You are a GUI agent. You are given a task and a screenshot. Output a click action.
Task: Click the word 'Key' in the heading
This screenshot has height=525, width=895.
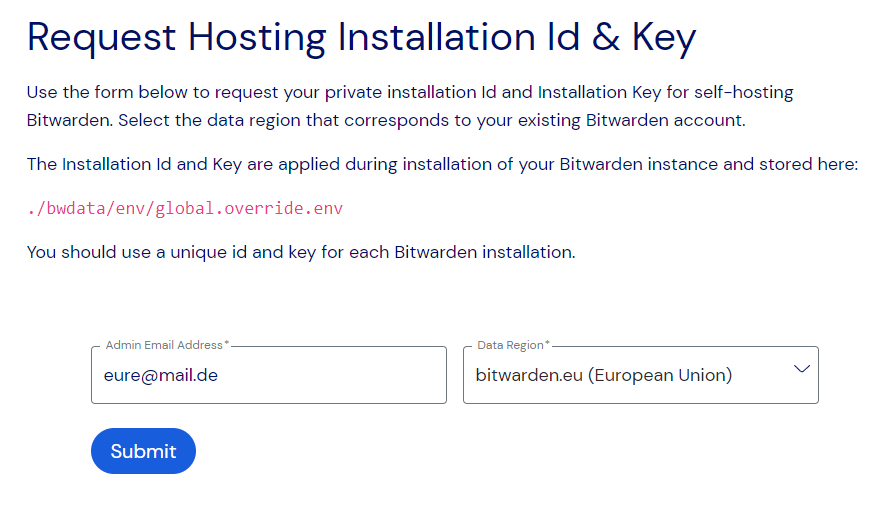tap(664, 38)
